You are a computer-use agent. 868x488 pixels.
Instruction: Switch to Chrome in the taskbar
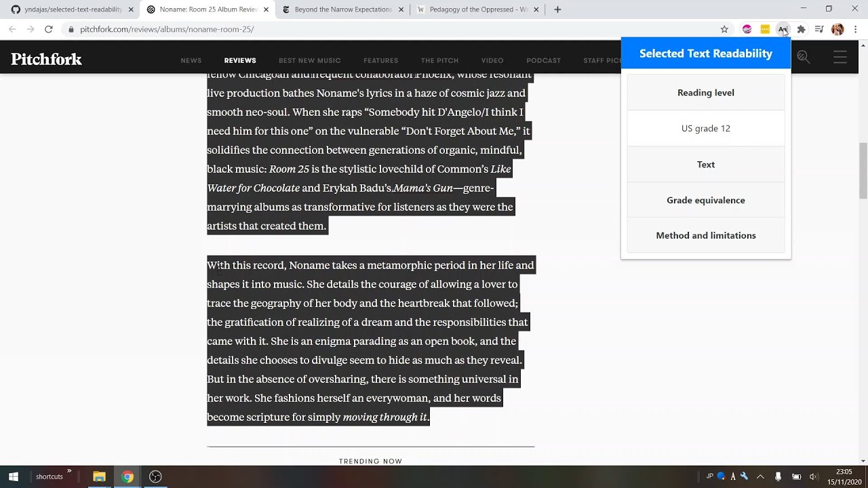pos(127,476)
